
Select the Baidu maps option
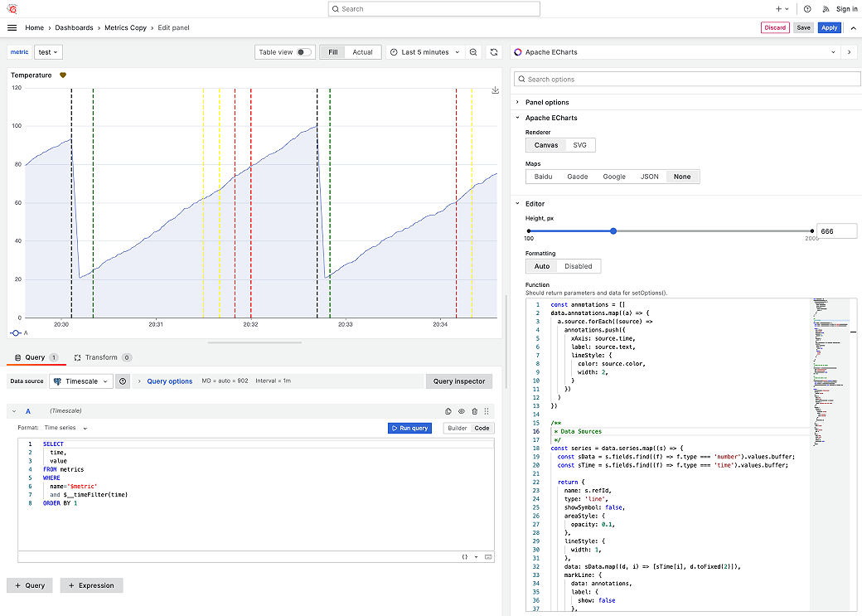tap(543, 177)
